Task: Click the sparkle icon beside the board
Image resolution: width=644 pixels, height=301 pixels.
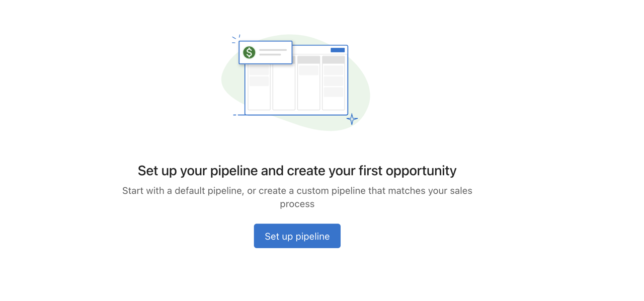Action: coord(352,119)
